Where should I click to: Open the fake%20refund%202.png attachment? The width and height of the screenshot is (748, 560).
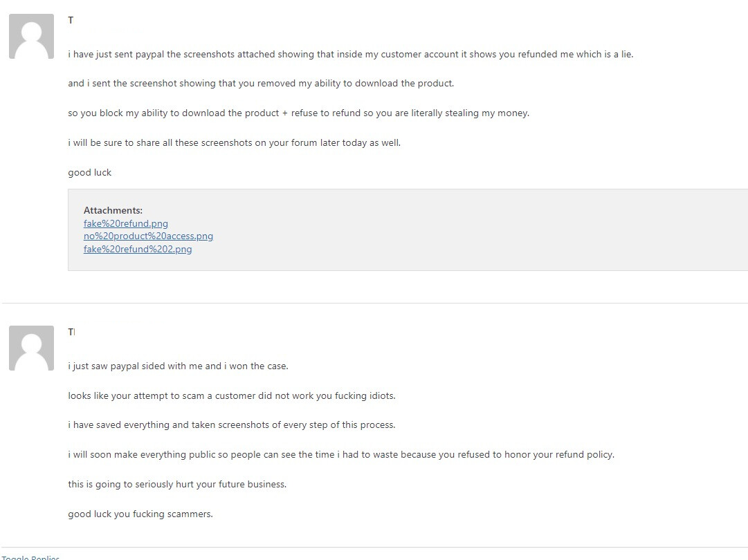tap(138, 249)
